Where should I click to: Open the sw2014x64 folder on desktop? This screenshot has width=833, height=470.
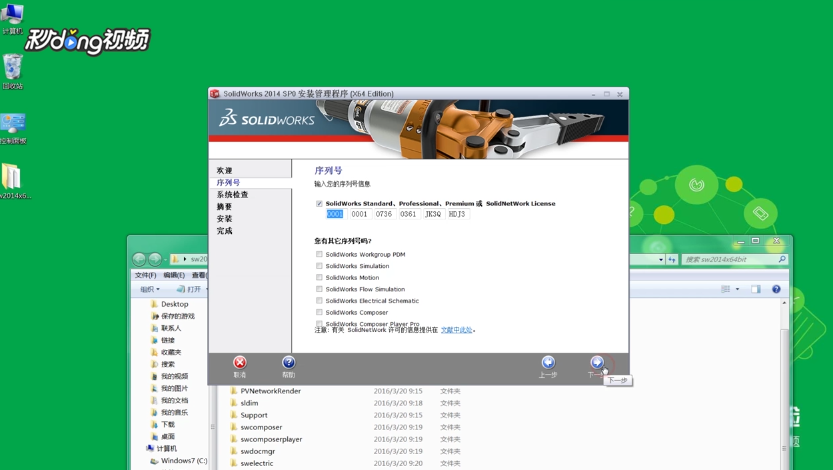coord(12,176)
